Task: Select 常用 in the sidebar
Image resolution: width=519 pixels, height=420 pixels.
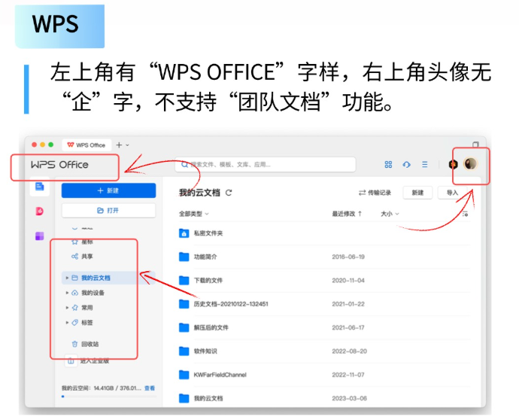Action: (x=87, y=308)
